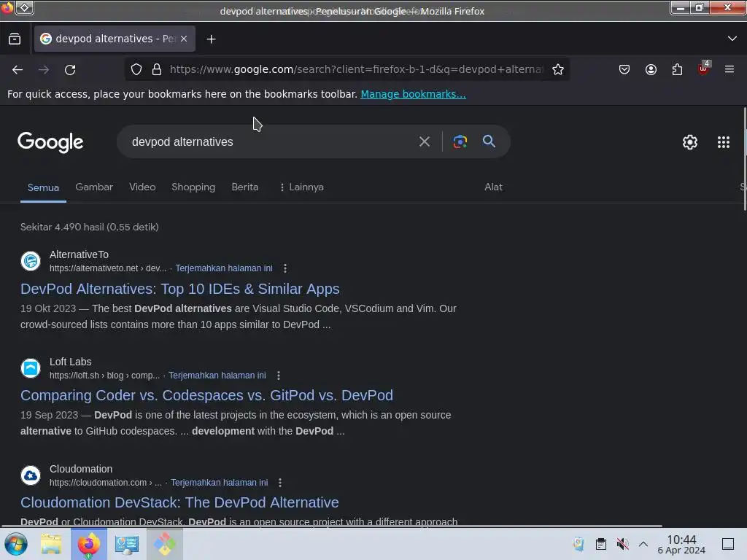Open clipboard tray icon
This screenshot has width=747, height=560.
601,544
